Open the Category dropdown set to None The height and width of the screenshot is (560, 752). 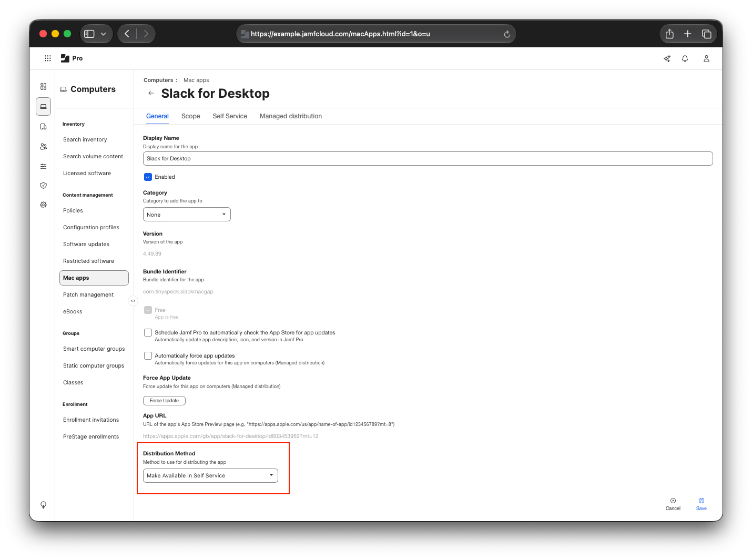point(187,215)
